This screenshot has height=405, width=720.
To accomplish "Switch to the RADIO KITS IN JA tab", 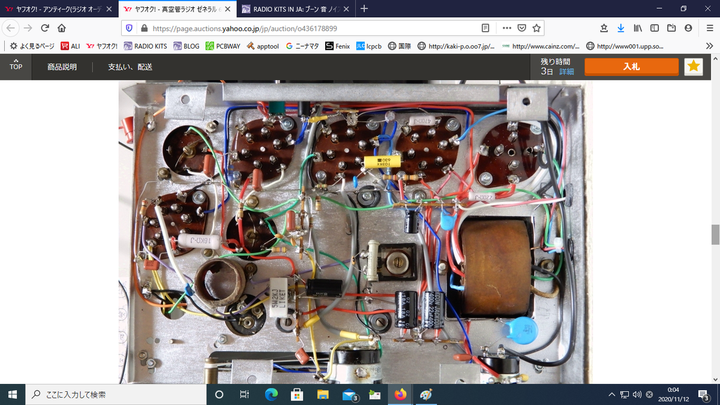I will (292, 8).
